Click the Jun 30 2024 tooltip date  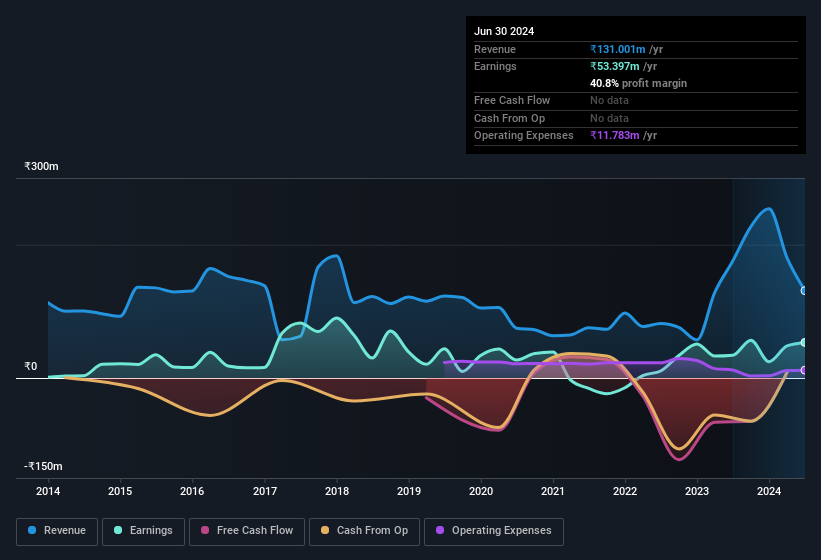pos(504,31)
